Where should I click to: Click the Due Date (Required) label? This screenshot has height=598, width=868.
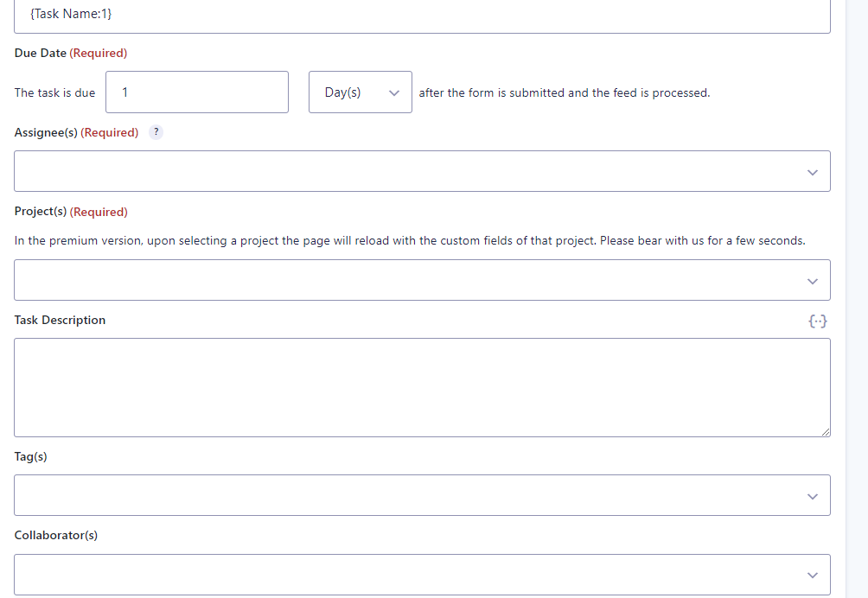point(69,53)
